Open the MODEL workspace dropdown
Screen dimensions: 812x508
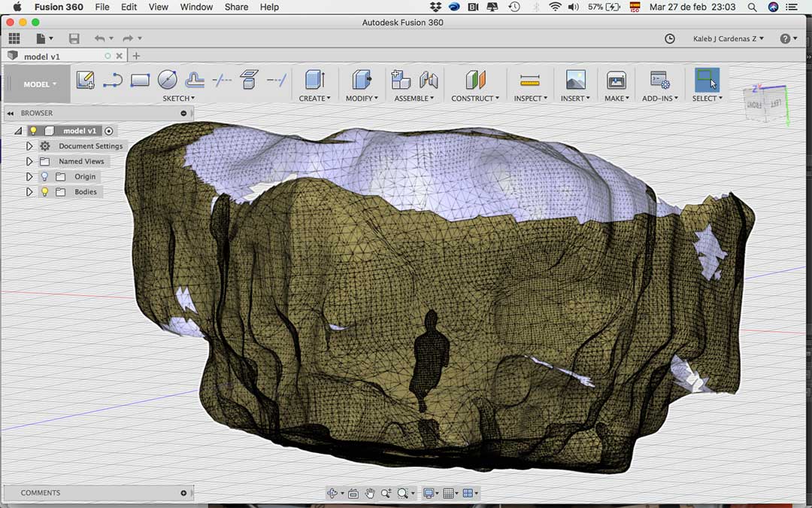pos(39,84)
